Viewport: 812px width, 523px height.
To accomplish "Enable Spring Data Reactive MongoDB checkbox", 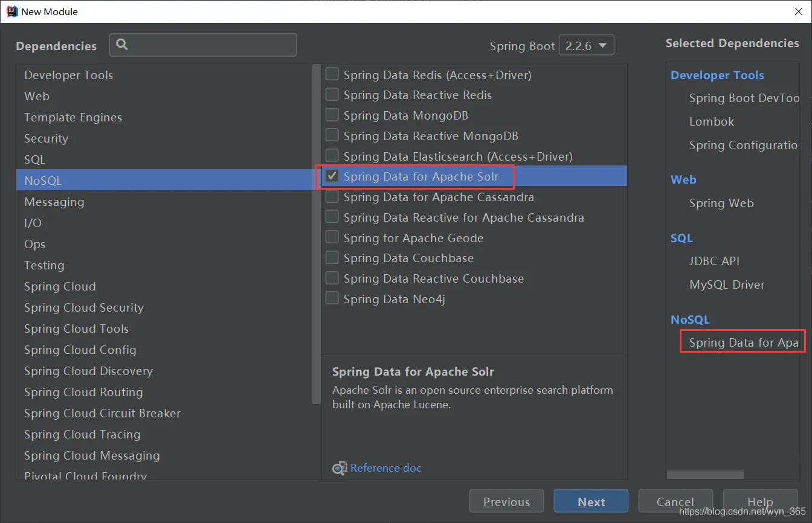I will click(332, 136).
